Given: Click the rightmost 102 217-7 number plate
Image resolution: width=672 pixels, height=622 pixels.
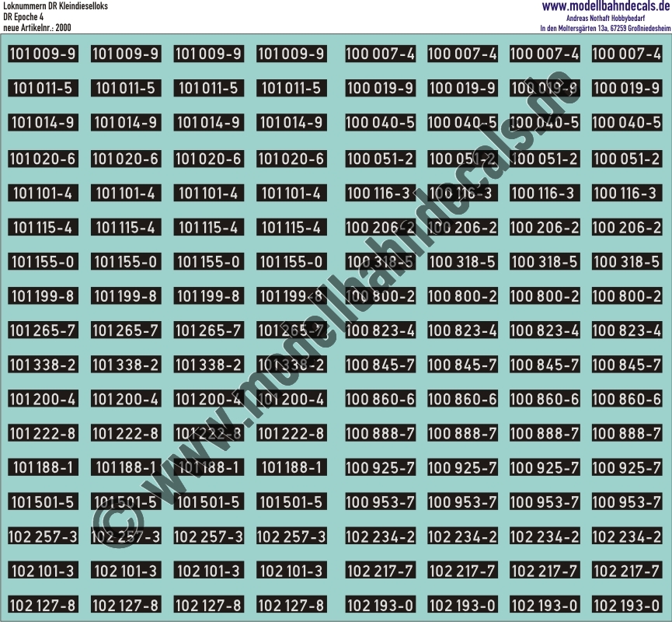Looking at the screenshot, I should point(627,571).
